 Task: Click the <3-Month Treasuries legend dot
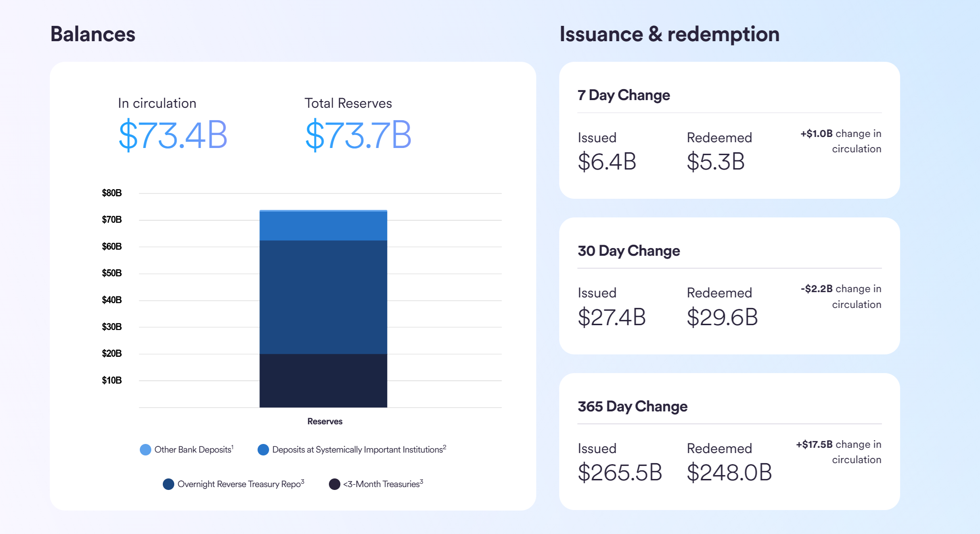click(334, 484)
